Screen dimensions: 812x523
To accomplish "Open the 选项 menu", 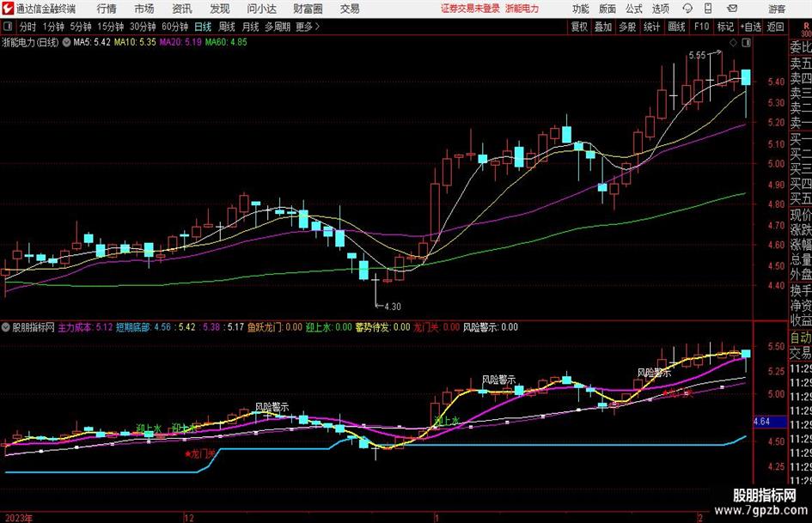I will [x=660, y=9].
